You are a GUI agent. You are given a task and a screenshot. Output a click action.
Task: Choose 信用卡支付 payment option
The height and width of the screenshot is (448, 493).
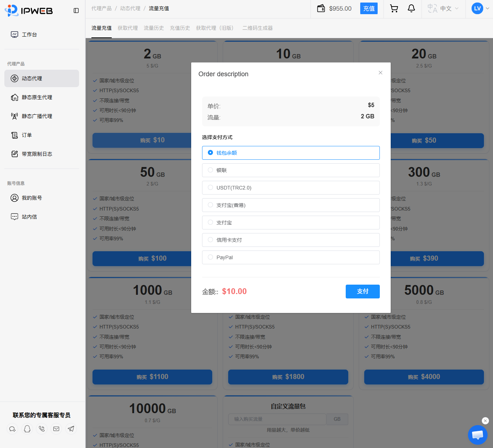pos(291,240)
